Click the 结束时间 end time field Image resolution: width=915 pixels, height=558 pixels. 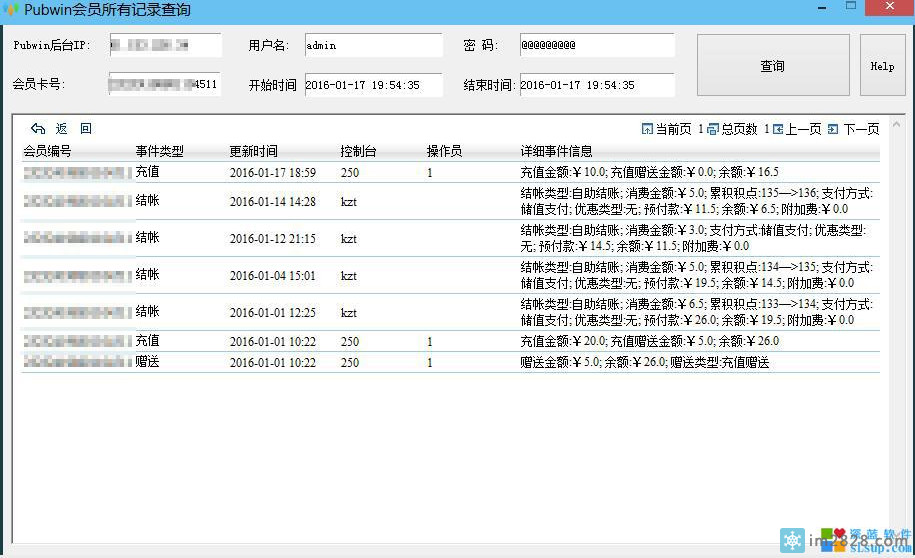click(x=596, y=86)
